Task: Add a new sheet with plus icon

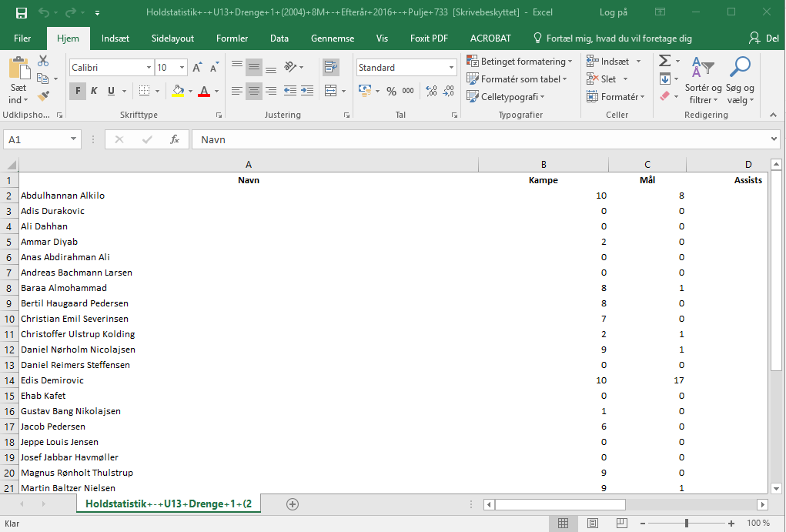Action: coord(292,504)
